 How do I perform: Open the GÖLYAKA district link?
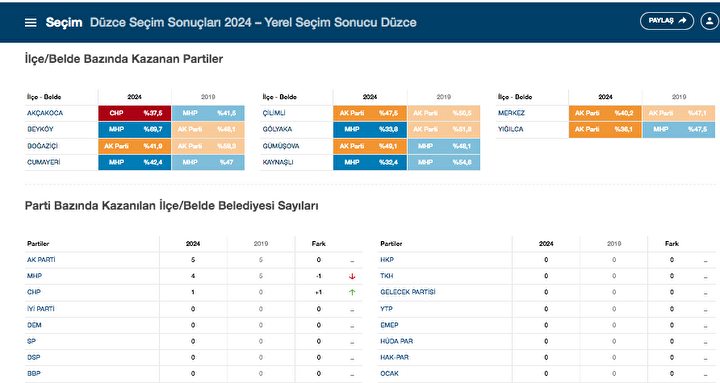[277, 129]
